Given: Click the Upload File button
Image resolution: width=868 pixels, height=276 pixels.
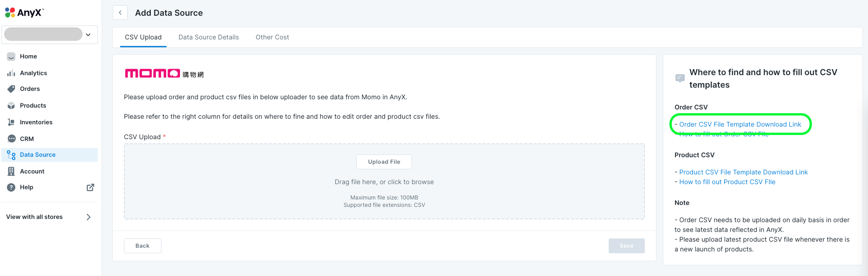Looking at the screenshot, I should 384,162.
